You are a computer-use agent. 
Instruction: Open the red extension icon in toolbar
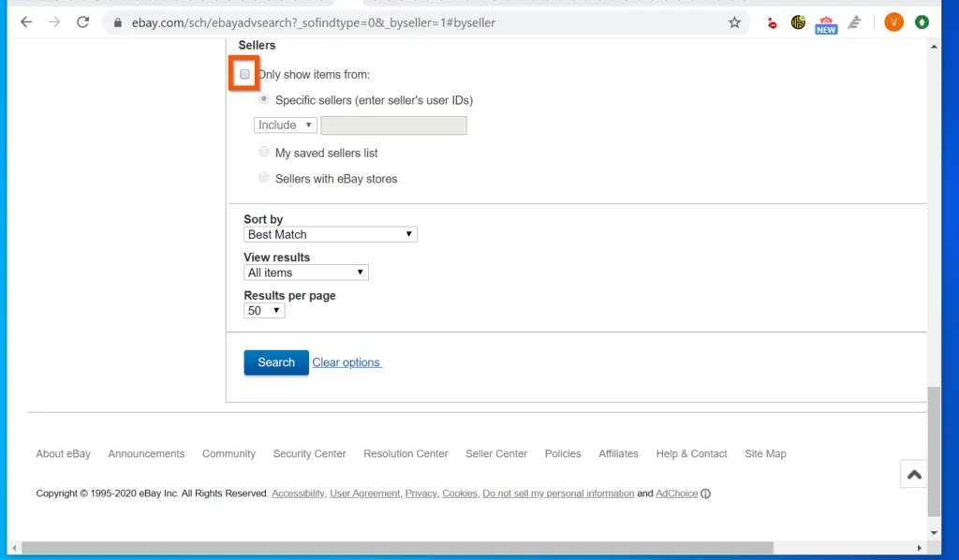pos(772,23)
